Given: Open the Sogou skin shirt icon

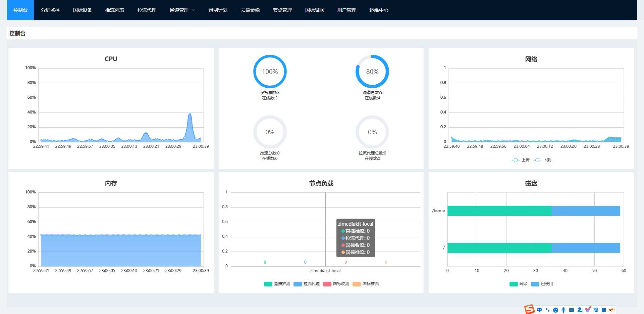Looking at the screenshot, I should point(588,310).
